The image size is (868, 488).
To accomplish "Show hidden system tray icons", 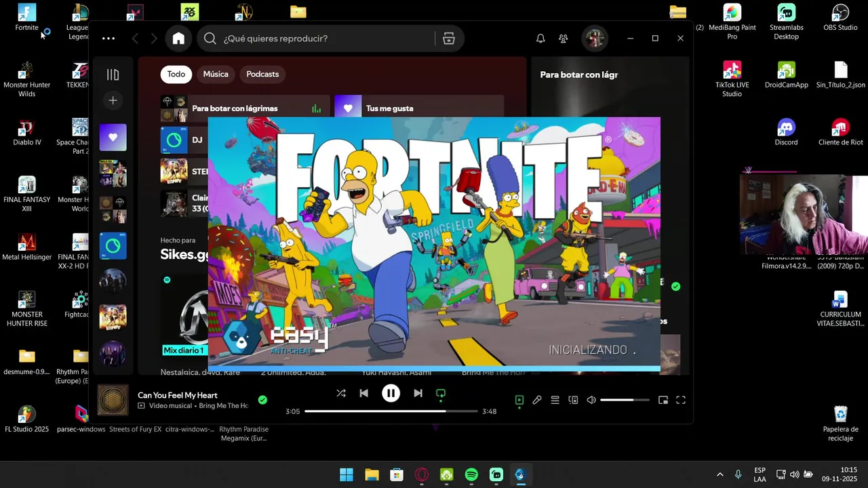I will 719,474.
